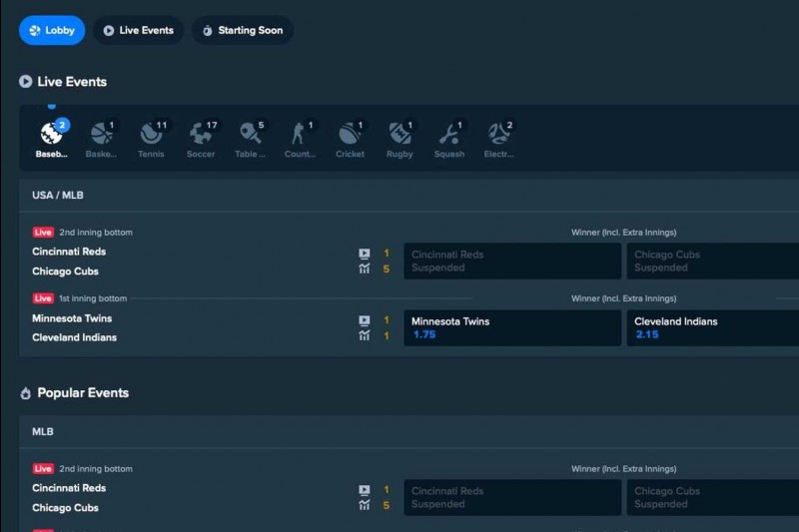799x532 pixels.
Task: Click suspended Cincinnati Reds odds in USA / MLB
Action: 512,261
